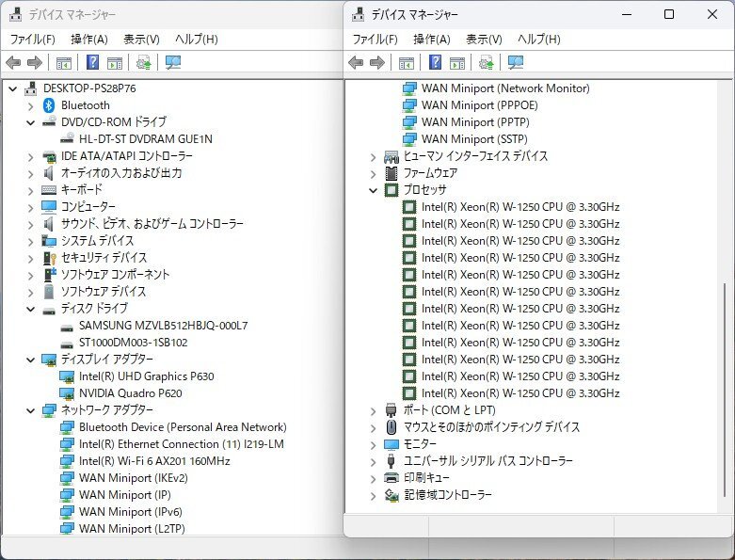This screenshot has width=735, height=560.
Task: Expand the 記憶域コントローラー category
Action: tap(373, 496)
